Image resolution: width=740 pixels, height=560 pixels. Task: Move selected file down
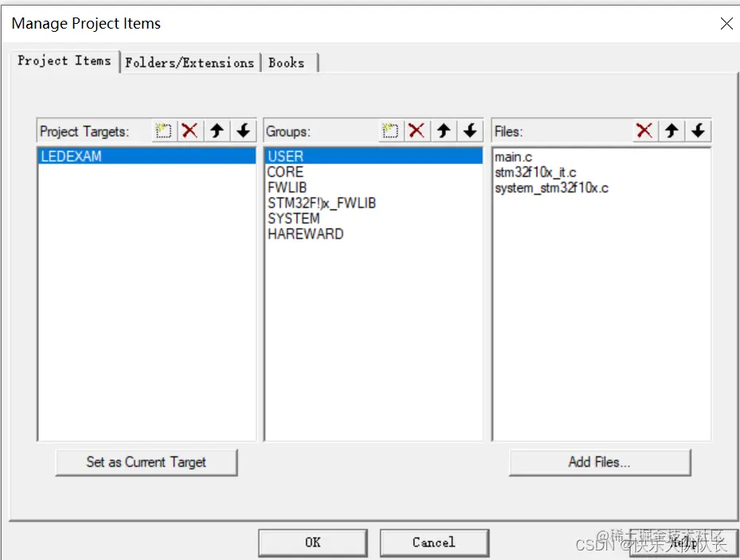point(699,130)
